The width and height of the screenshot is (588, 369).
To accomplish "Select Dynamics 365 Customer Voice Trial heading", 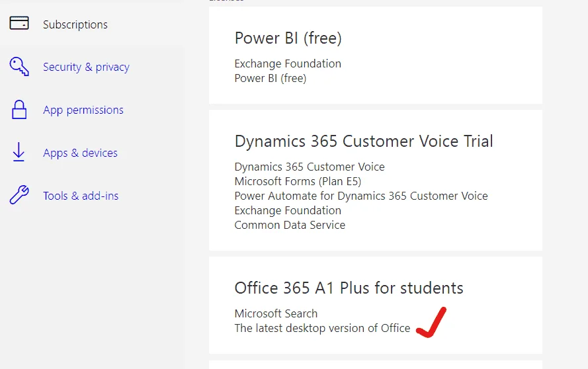I will click(x=364, y=142).
